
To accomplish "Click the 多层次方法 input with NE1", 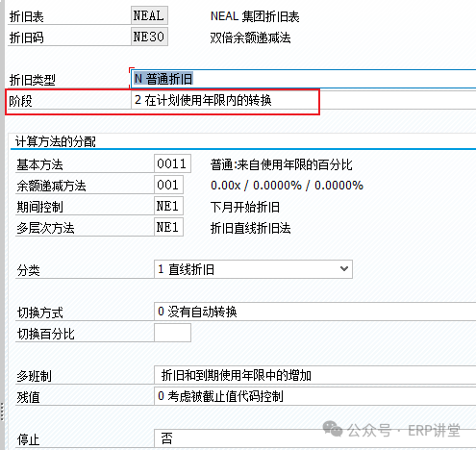I will point(168,227).
